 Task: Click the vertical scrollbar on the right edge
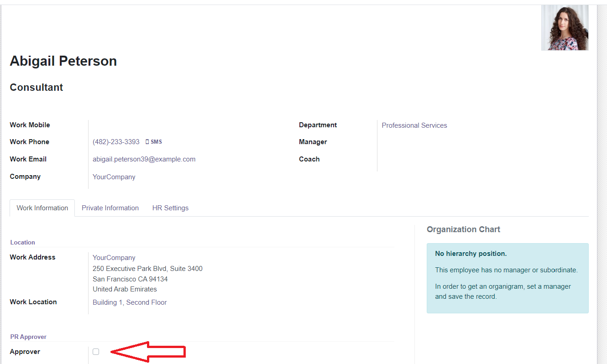click(x=602, y=182)
